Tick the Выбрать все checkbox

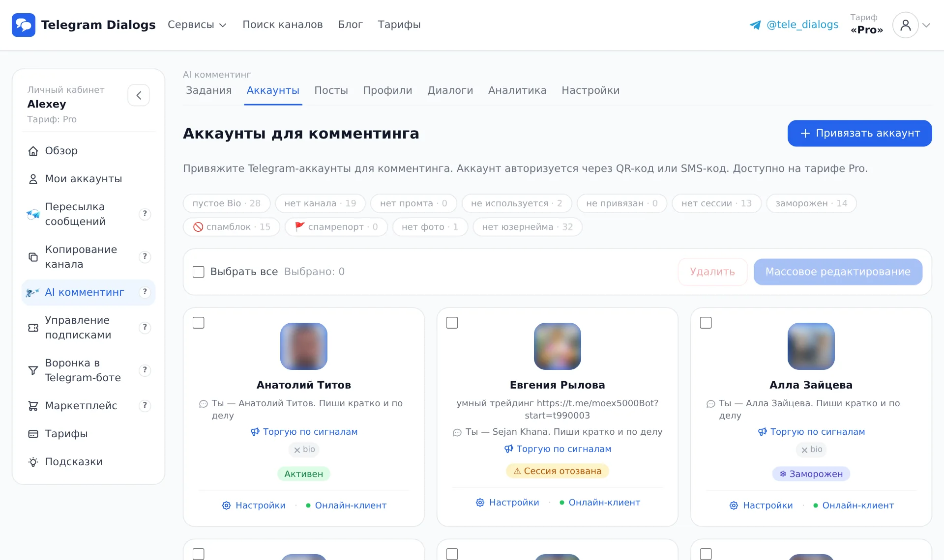[x=199, y=272]
